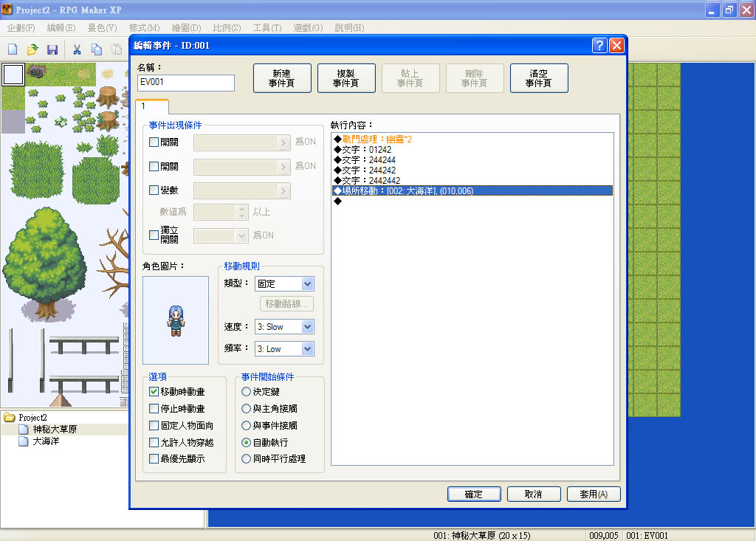The width and height of the screenshot is (756, 541).
Task: Toggle second 開關 condition checkbox
Action: click(x=154, y=166)
